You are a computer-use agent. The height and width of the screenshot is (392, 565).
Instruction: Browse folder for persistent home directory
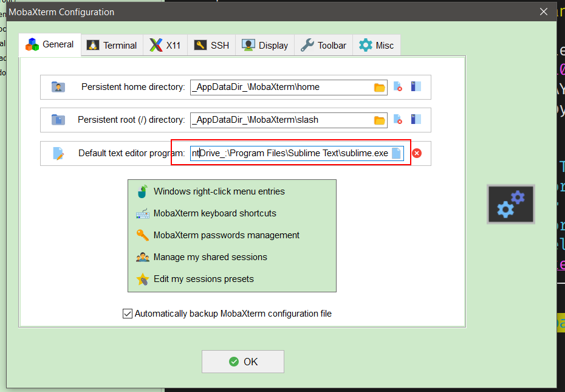[380, 88]
